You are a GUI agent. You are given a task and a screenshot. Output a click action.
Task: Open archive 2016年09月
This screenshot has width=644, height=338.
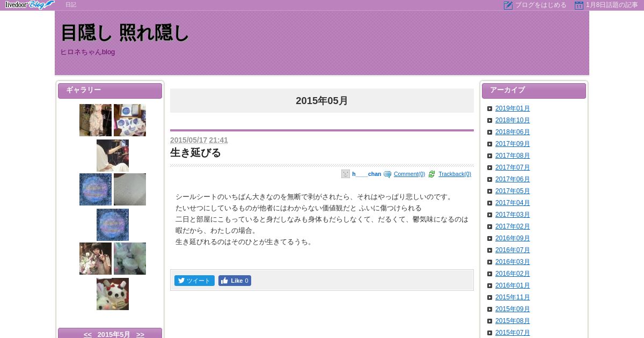click(513, 238)
